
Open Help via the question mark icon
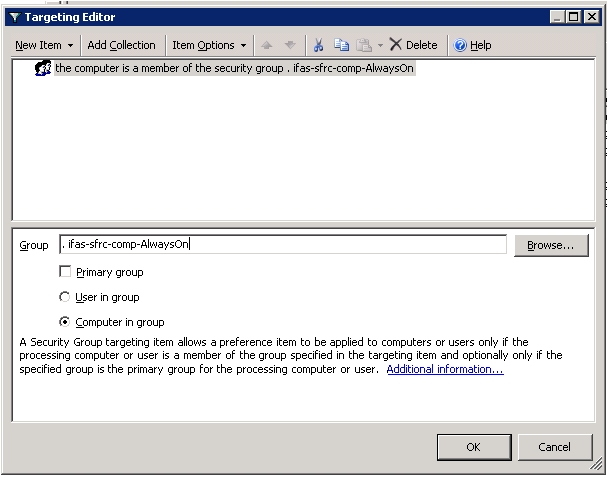[x=460, y=45]
